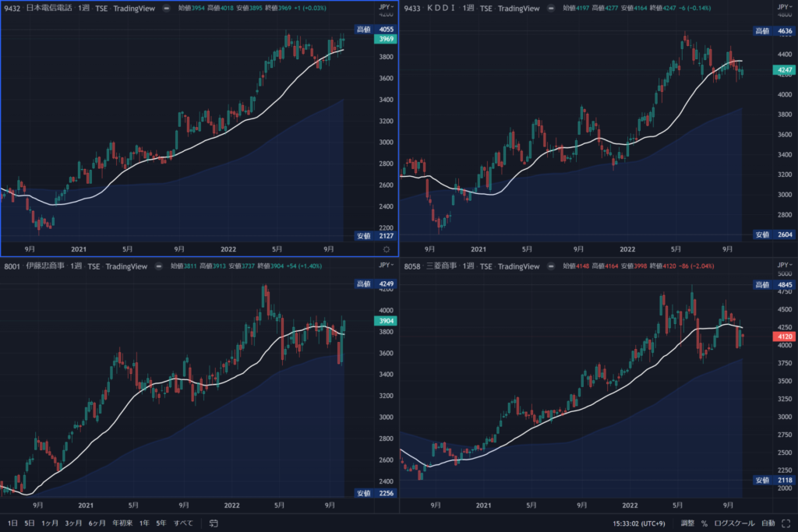Toggle ログスケール log scale
Screen dimensions: 798x532
(734, 523)
